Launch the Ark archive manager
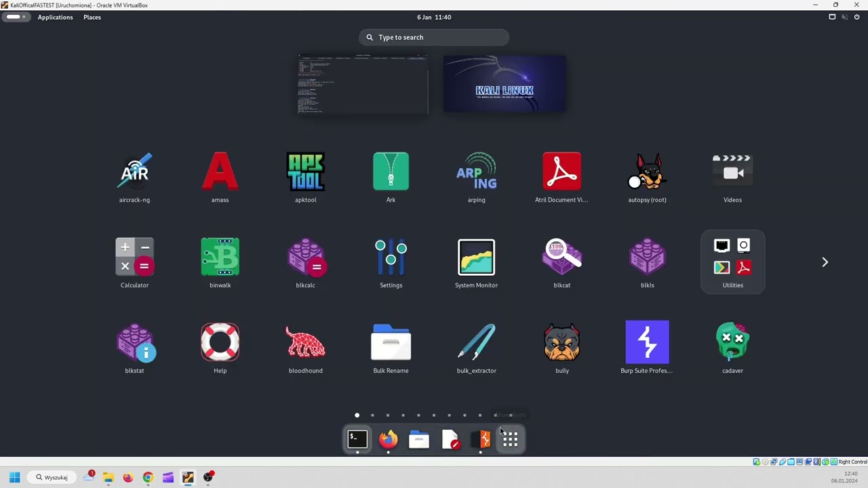Viewport: 868px width, 488px height. (x=391, y=178)
